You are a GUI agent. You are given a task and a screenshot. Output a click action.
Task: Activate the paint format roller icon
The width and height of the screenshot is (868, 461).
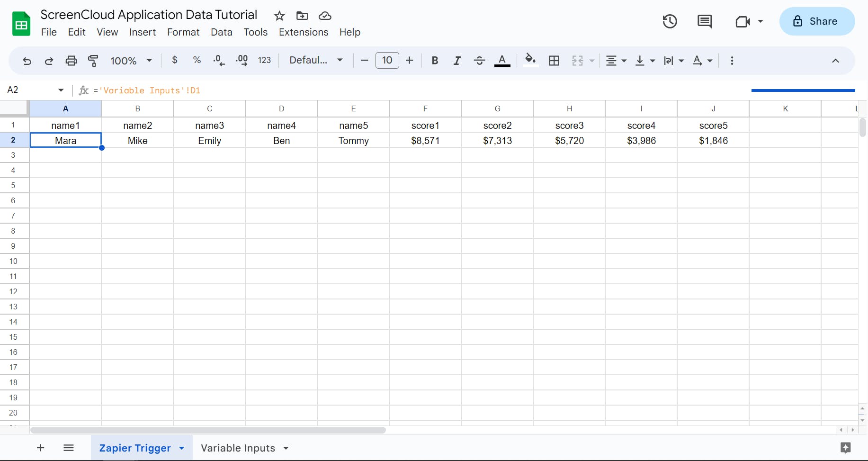93,61
